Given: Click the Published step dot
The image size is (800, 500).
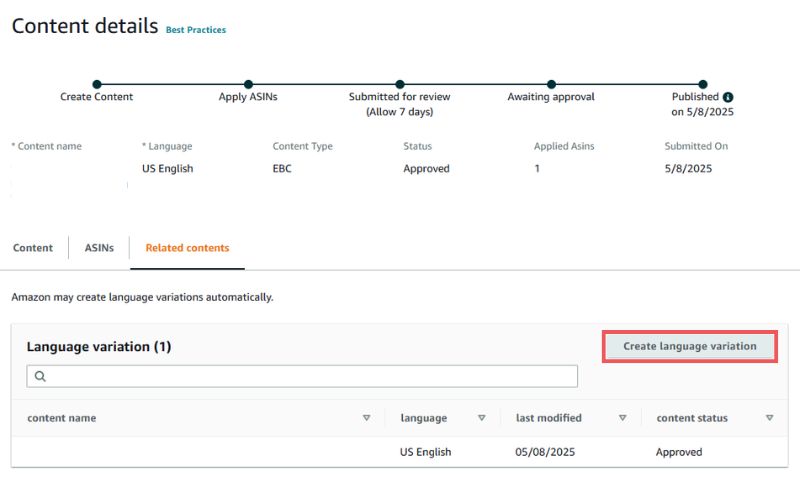Looking at the screenshot, I should click(703, 84).
